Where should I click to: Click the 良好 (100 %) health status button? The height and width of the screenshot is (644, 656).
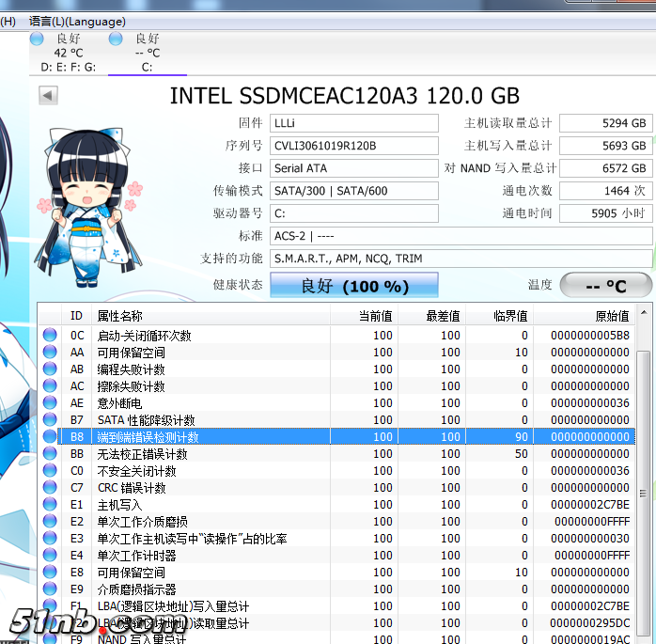point(354,286)
